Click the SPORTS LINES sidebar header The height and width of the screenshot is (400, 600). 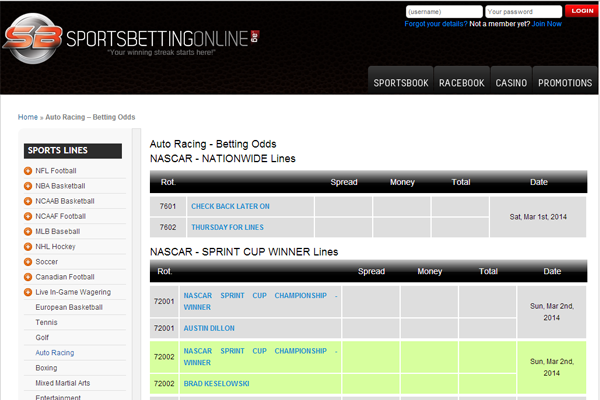coord(73,151)
